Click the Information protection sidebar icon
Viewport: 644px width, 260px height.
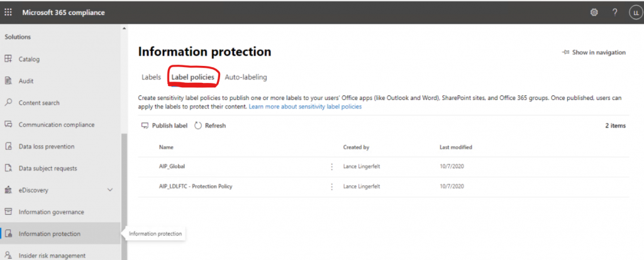pos(8,234)
